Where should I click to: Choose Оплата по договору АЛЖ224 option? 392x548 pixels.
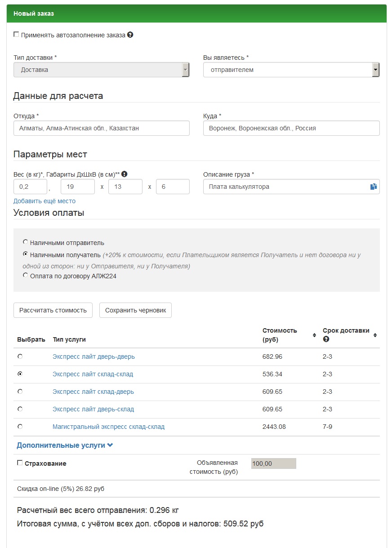coord(25,275)
